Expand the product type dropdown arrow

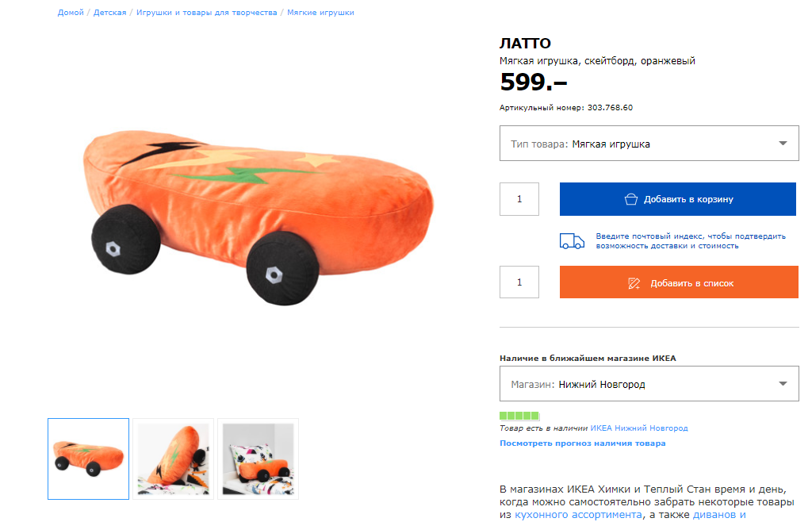click(783, 144)
